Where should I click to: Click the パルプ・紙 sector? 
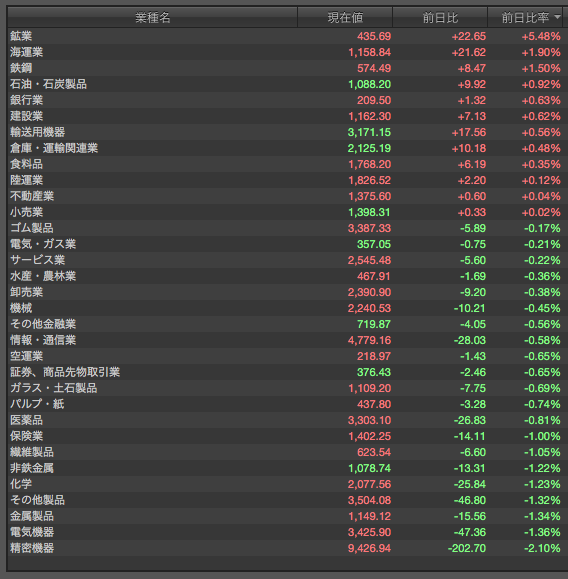(37, 404)
